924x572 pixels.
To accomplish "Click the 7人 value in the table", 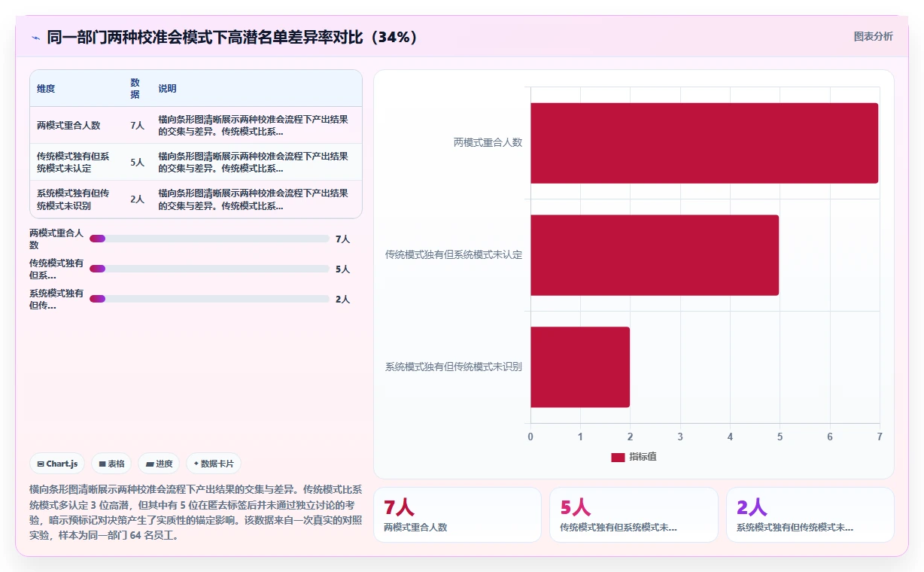I will [x=137, y=126].
